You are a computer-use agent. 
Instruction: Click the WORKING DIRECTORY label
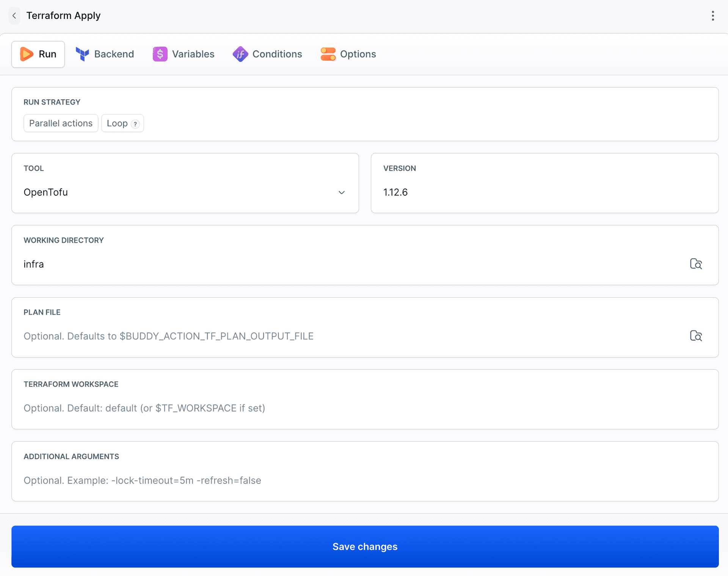[64, 240]
